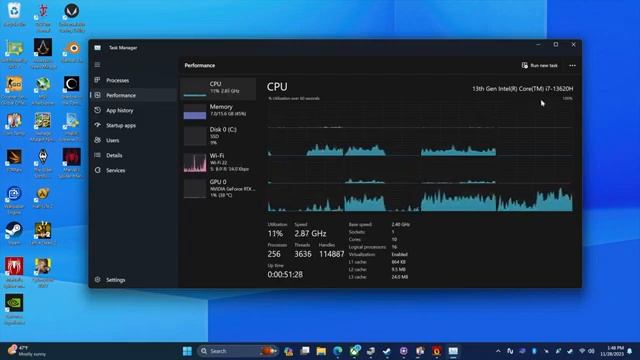
Task: Open Task Manager Settings
Action: point(133,280)
